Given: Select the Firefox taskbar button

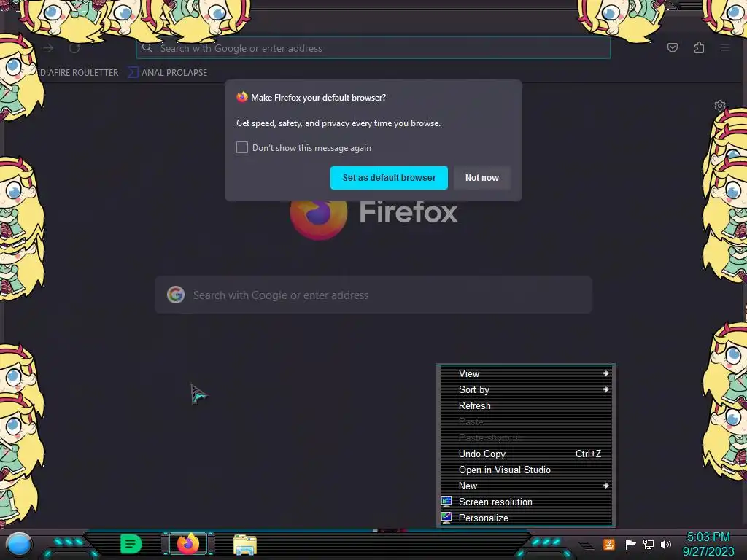Looking at the screenshot, I should (x=187, y=544).
